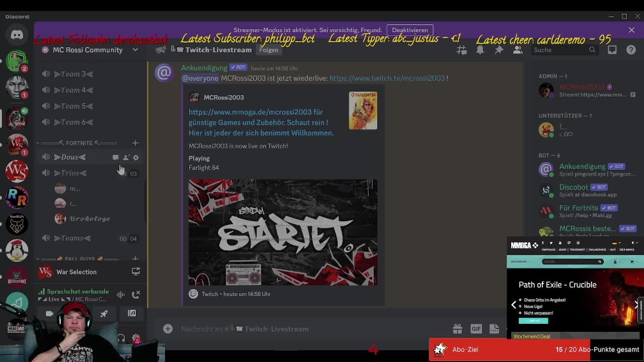Select Für Fortnite bot in member list
Screen dimensions: 644x362
pos(586,211)
